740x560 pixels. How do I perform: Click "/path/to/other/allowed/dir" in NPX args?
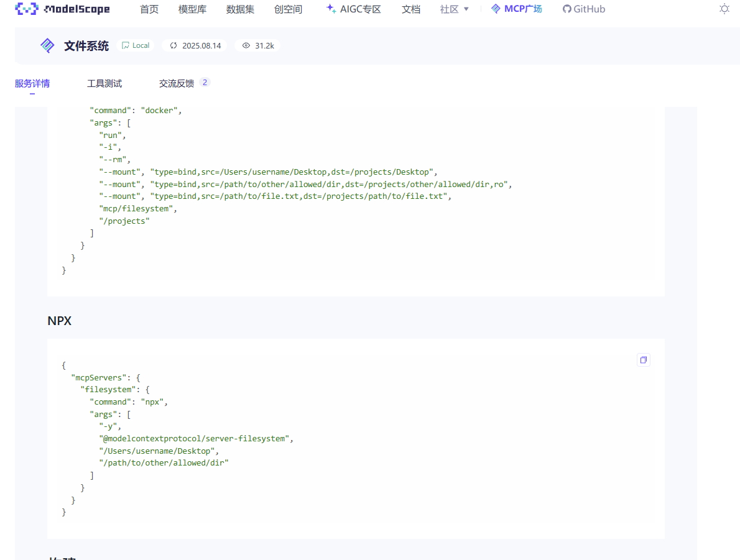click(x=164, y=463)
